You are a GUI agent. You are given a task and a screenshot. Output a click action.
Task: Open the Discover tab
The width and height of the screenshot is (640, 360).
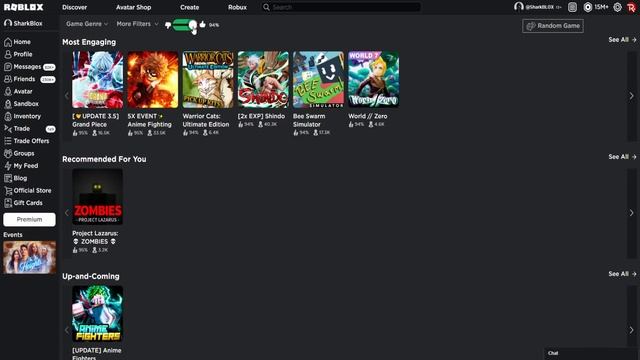[74, 7]
